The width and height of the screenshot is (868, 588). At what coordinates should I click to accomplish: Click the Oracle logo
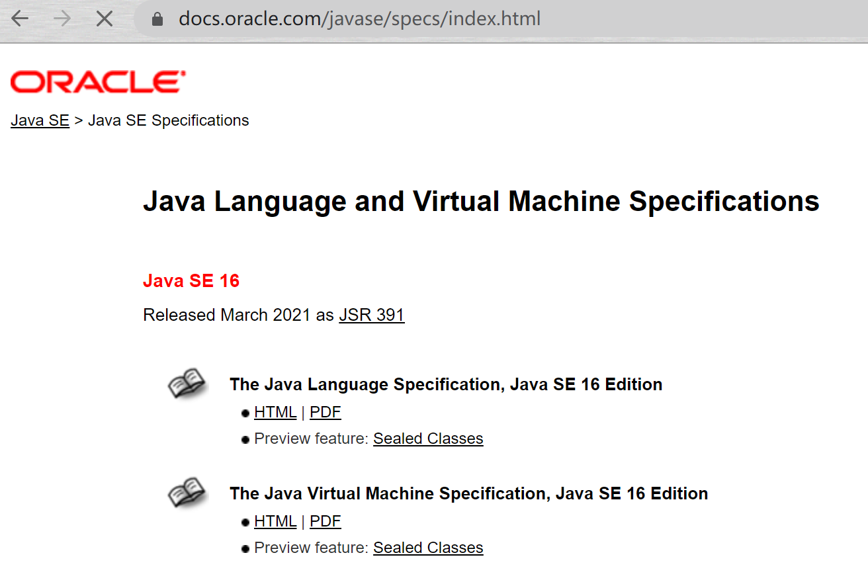tap(98, 82)
